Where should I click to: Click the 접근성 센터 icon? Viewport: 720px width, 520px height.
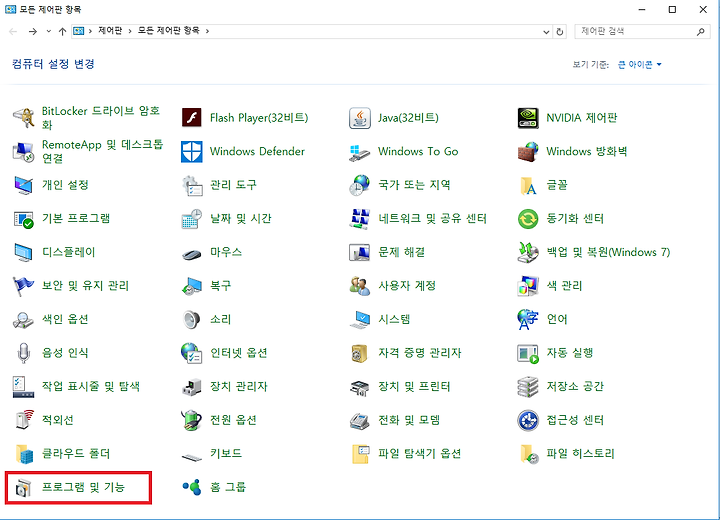coord(528,420)
